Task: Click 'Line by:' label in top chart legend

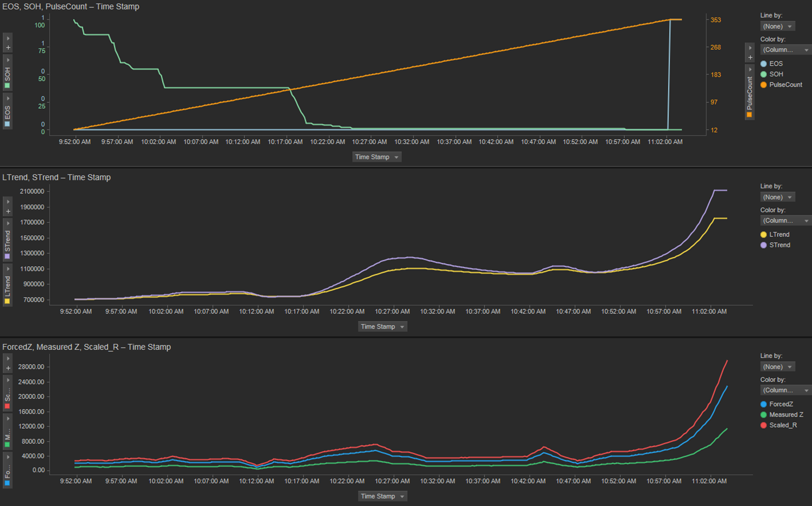Action: [771, 15]
